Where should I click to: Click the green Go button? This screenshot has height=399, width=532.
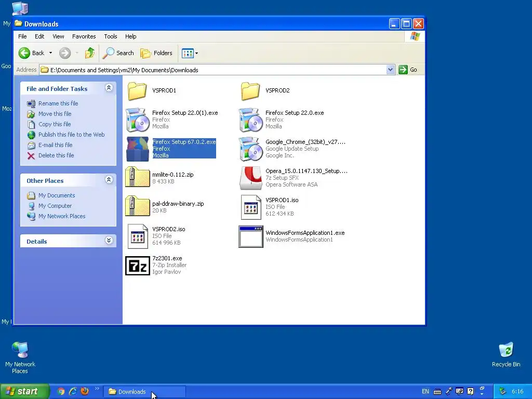tap(408, 70)
